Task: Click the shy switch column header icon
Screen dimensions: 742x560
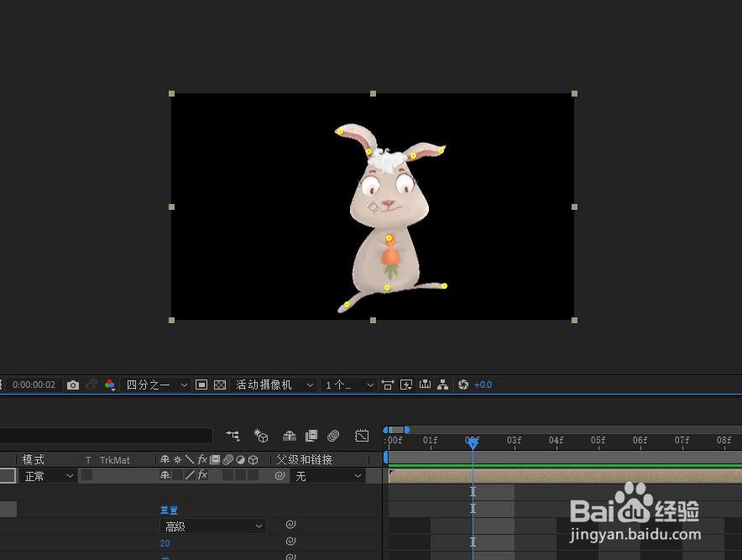Action: [x=165, y=459]
